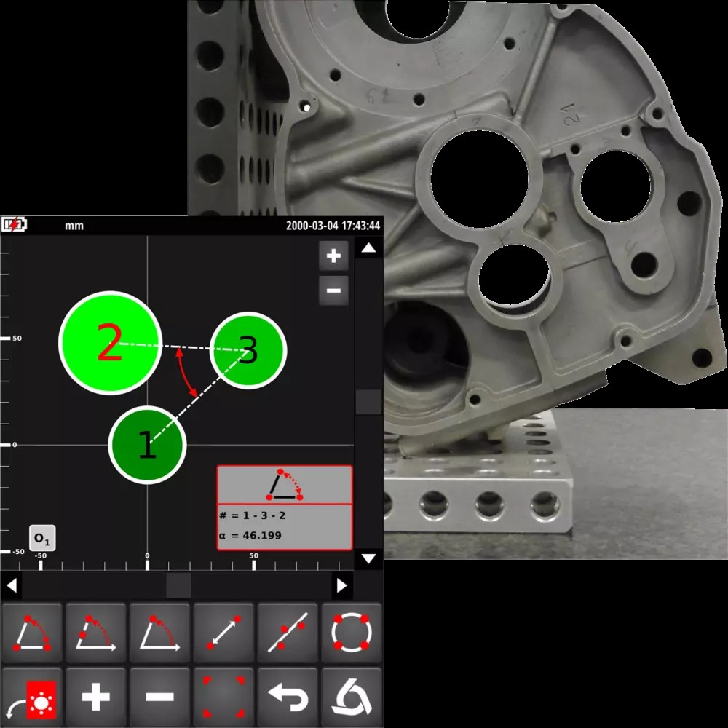The image size is (728, 728).
Task: Click the red gear return icon
Action: pos(31,697)
